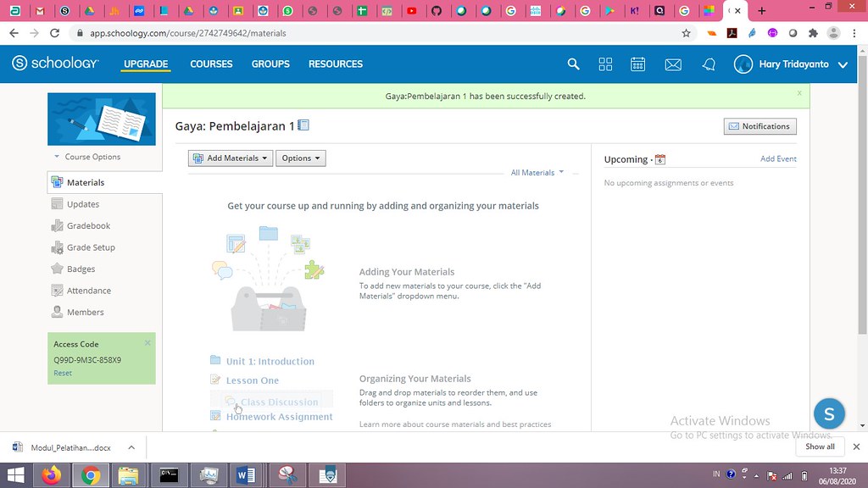Viewport: 868px width, 488px height.
Task: Click the browser address bar
Action: click(382, 33)
